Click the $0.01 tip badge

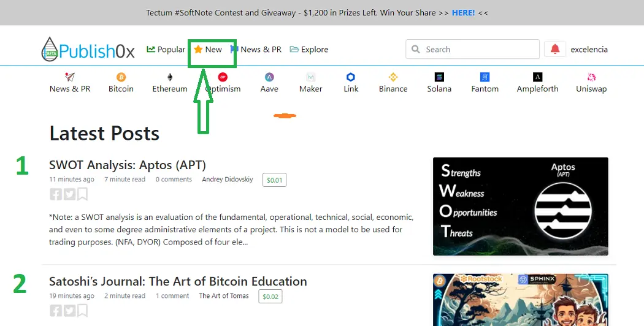274,180
